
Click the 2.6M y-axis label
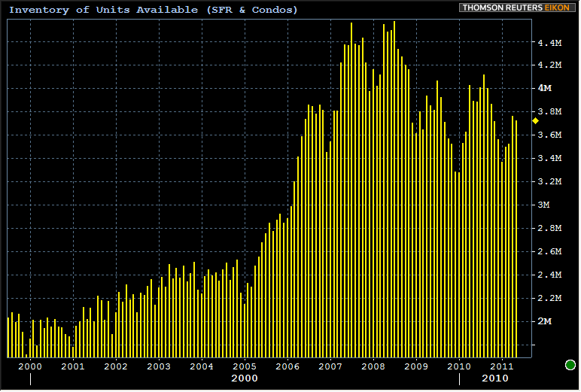tap(549, 251)
